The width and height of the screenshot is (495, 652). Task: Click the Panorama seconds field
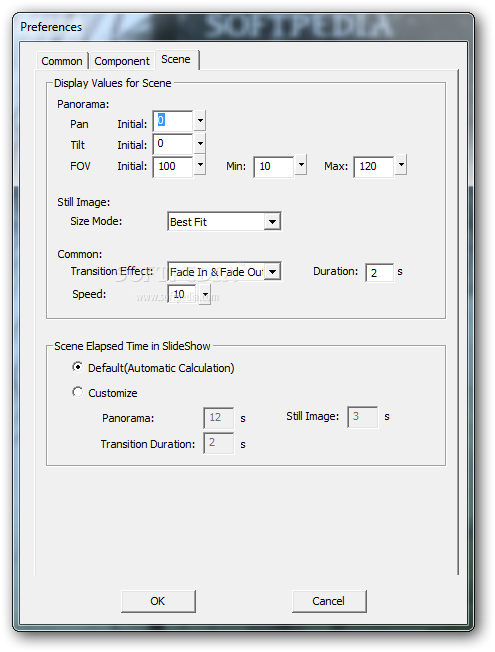coord(219,418)
